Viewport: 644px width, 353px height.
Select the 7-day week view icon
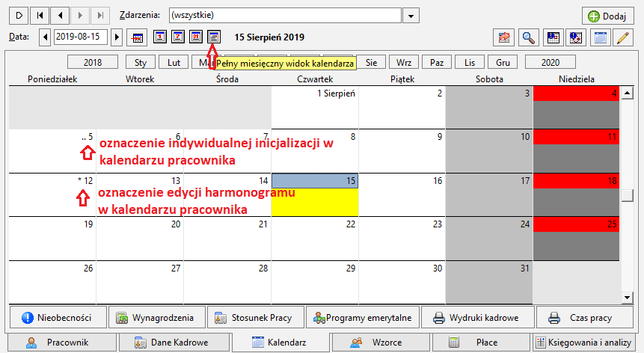click(x=178, y=37)
